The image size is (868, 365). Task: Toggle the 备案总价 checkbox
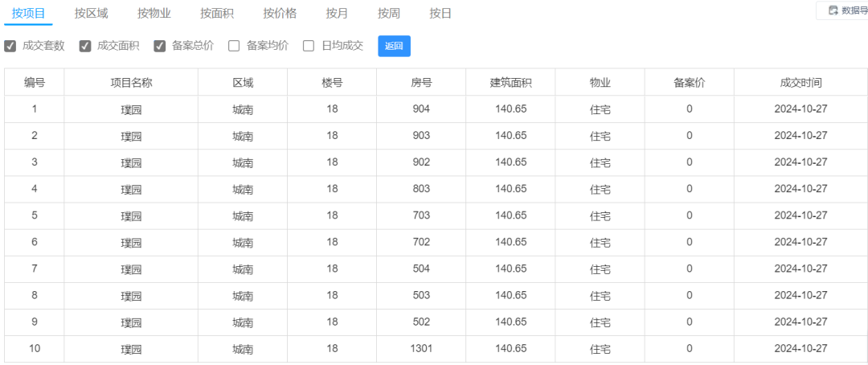click(x=159, y=46)
